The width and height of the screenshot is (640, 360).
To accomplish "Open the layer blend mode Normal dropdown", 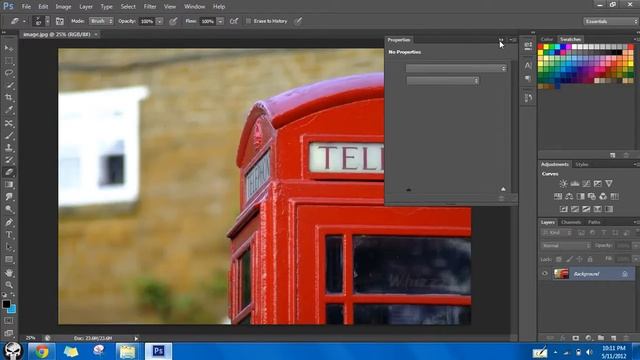I will pyautogui.click(x=566, y=246).
